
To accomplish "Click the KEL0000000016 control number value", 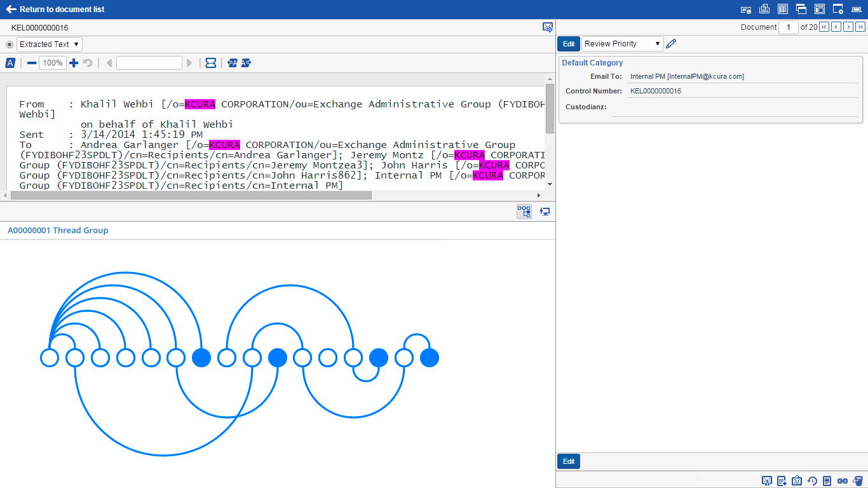I will [656, 91].
